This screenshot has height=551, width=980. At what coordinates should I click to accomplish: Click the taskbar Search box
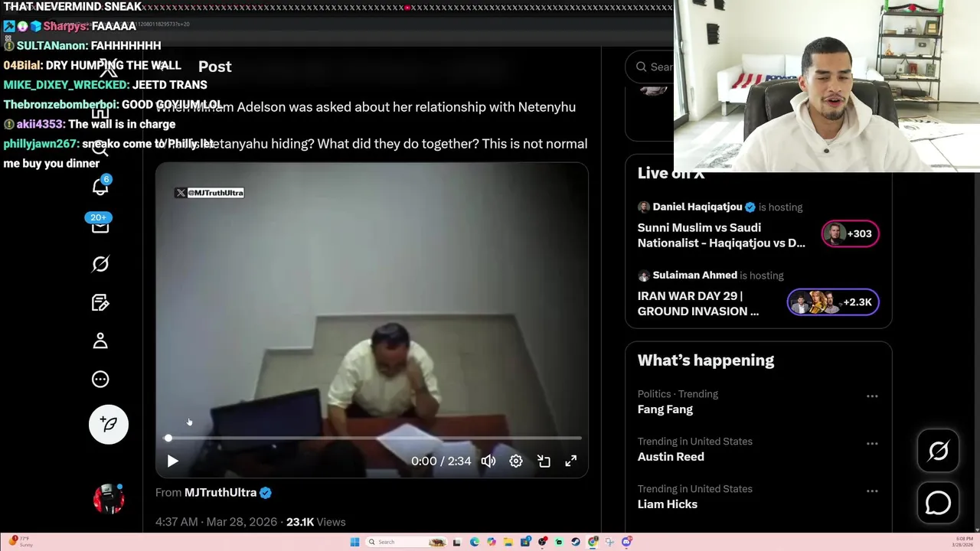pyautogui.click(x=405, y=542)
